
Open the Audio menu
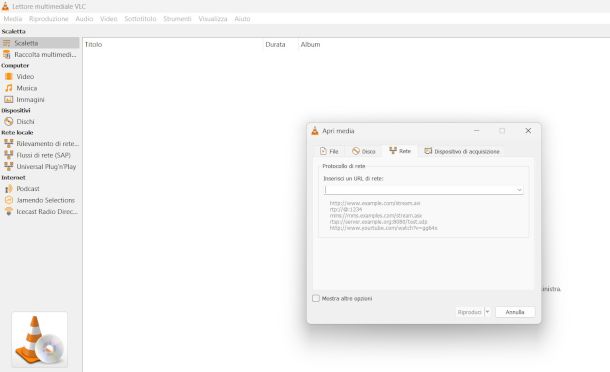tap(84, 19)
